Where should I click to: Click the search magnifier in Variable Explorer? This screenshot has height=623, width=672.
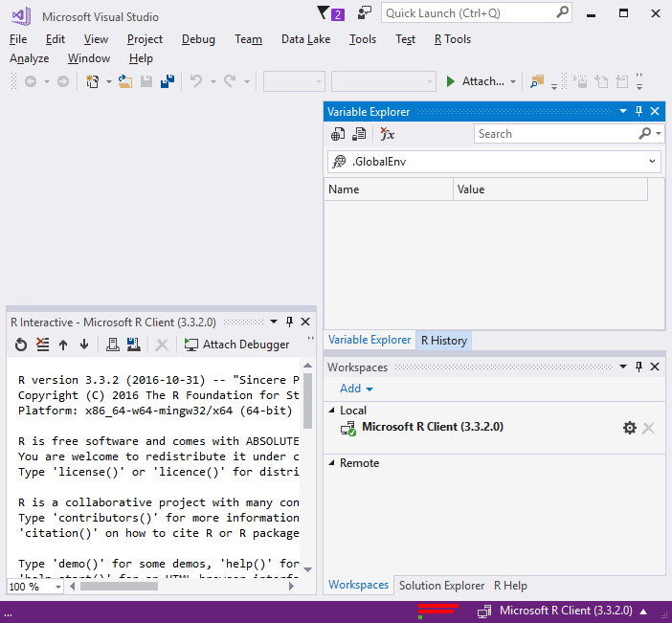(644, 134)
